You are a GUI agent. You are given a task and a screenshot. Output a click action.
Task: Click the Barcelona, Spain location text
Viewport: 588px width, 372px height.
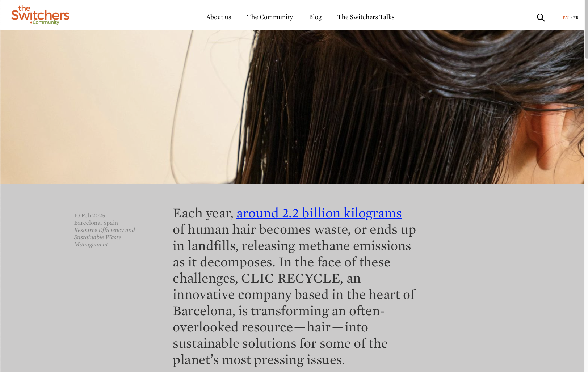coord(96,223)
